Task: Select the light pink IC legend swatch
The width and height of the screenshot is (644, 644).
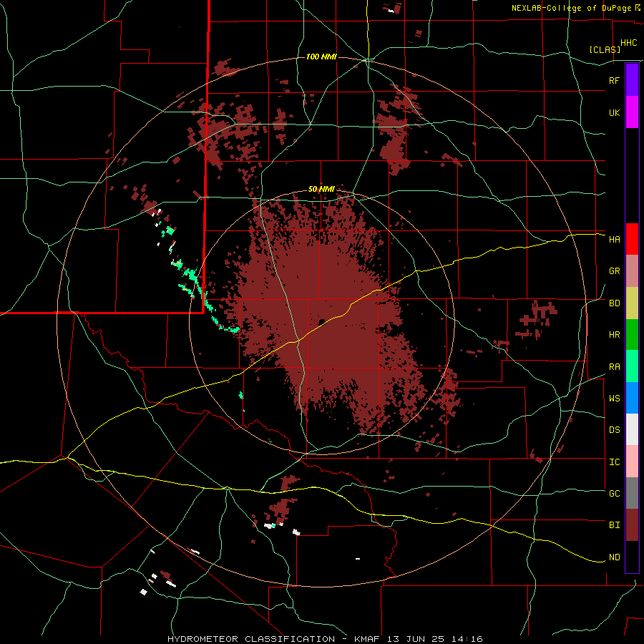Action: (x=632, y=462)
